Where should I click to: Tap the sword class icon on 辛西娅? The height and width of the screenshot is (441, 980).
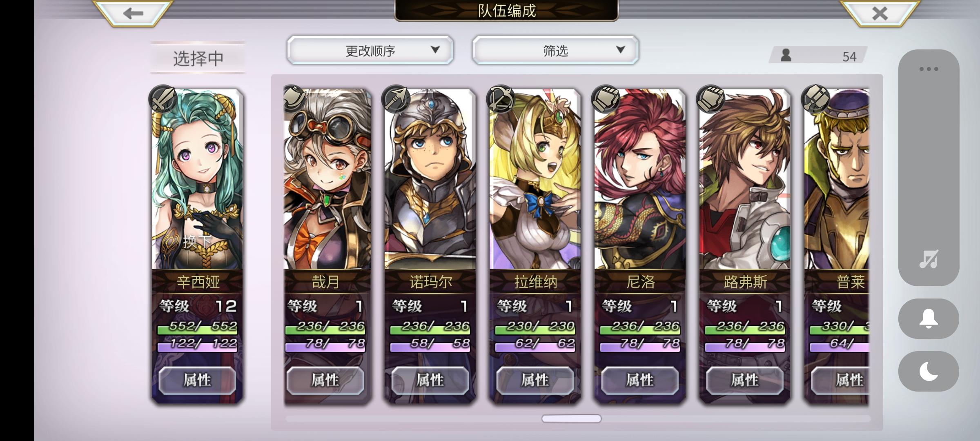[163, 99]
